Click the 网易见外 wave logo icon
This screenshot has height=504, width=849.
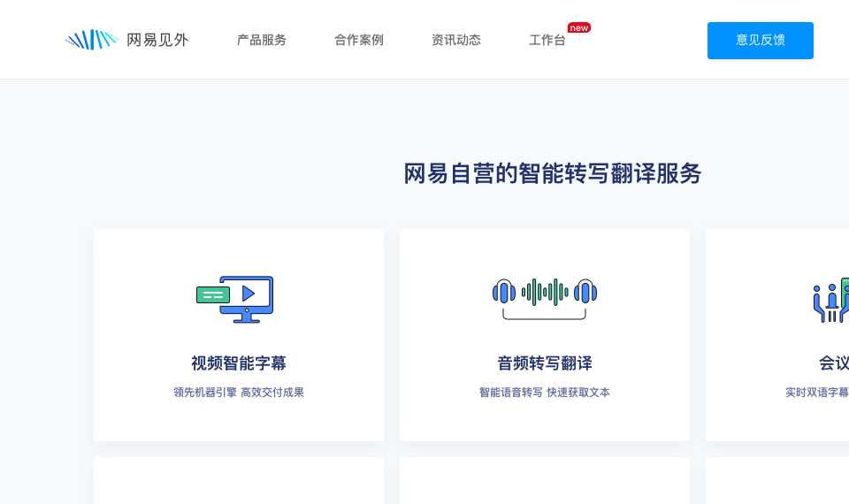coord(91,40)
